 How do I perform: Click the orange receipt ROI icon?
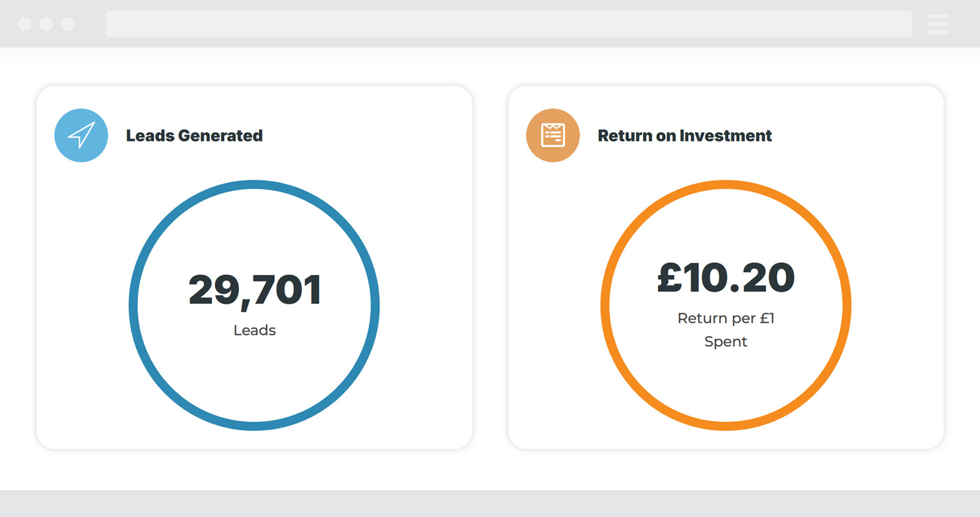[x=553, y=135]
